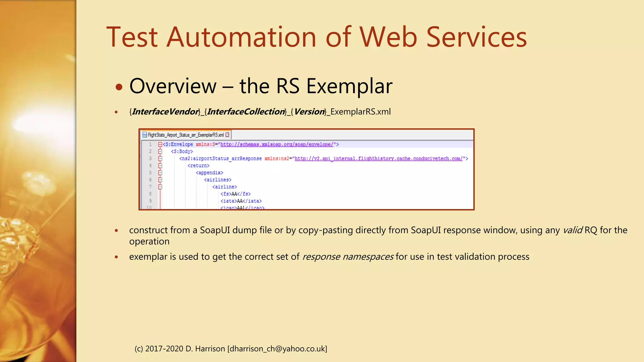Click the fs AA element line
644x362 pixels.
236,194
